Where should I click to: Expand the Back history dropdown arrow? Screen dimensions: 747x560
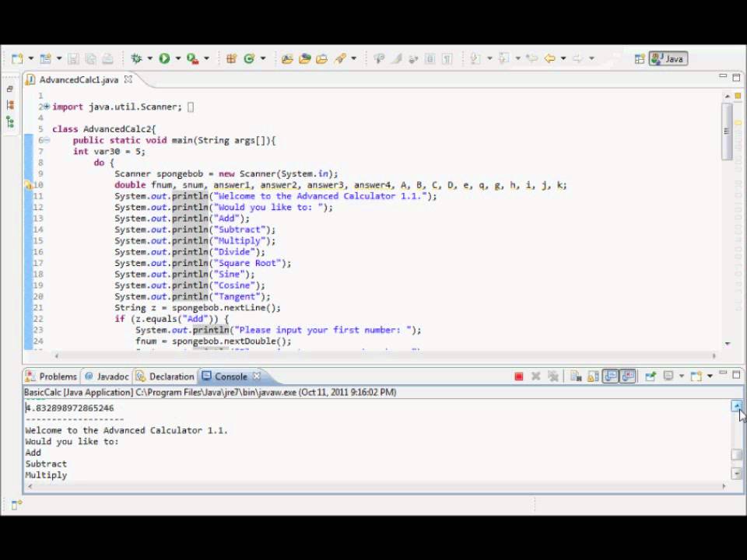(x=563, y=58)
